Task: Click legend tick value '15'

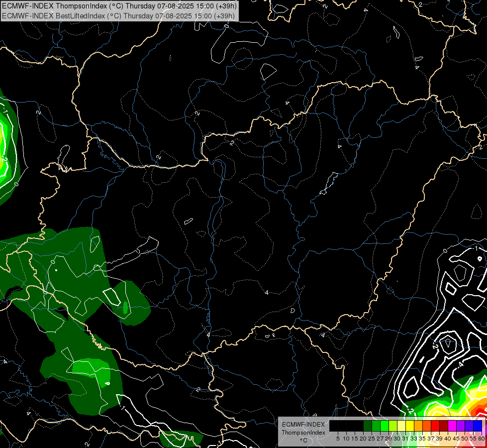Action: click(355, 439)
